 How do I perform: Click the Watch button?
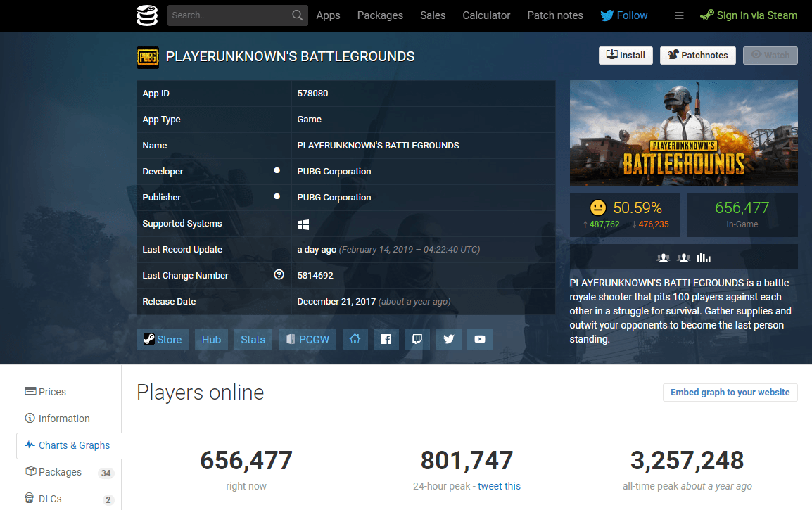coord(770,56)
